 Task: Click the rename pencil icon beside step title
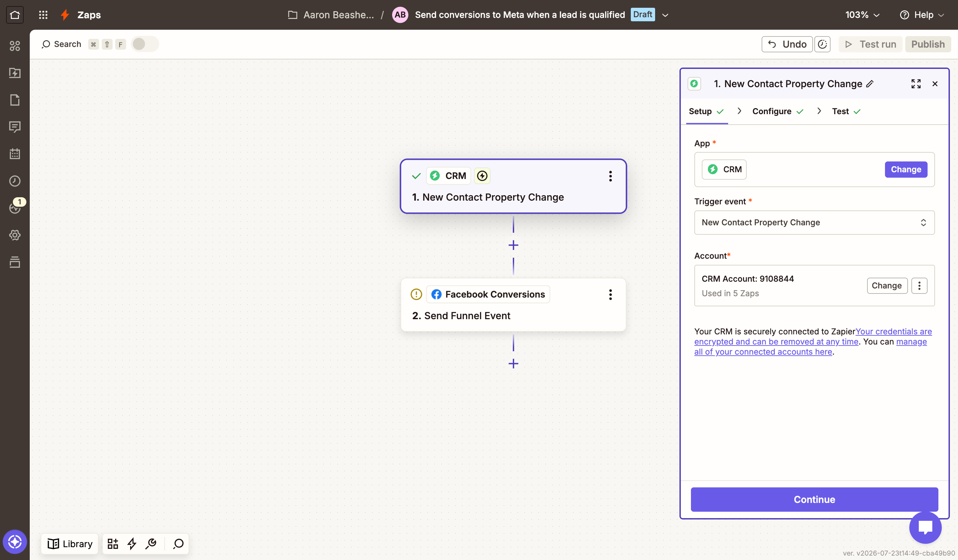click(x=870, y=84)
